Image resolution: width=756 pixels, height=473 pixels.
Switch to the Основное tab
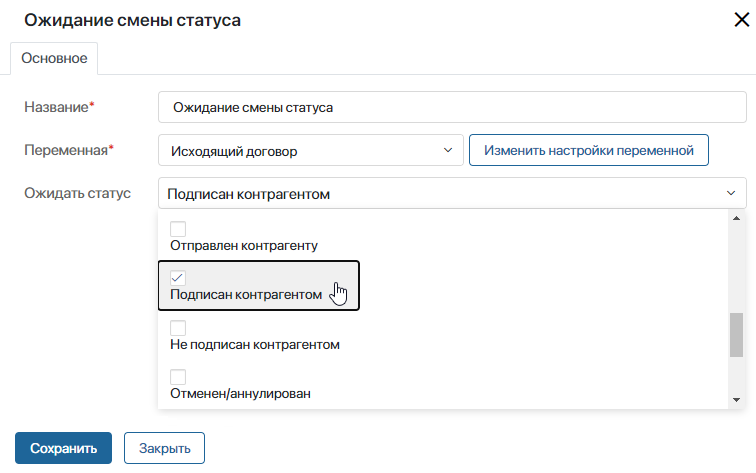(54, 58)
